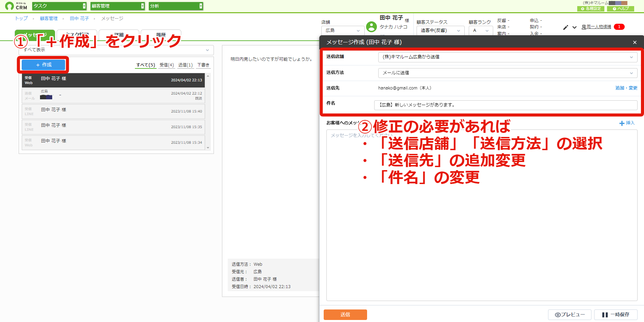Viewport: 644px width, 322px height.
Task: Click the 一時保存 temporary save button
Action: click(x=616, y=315)
